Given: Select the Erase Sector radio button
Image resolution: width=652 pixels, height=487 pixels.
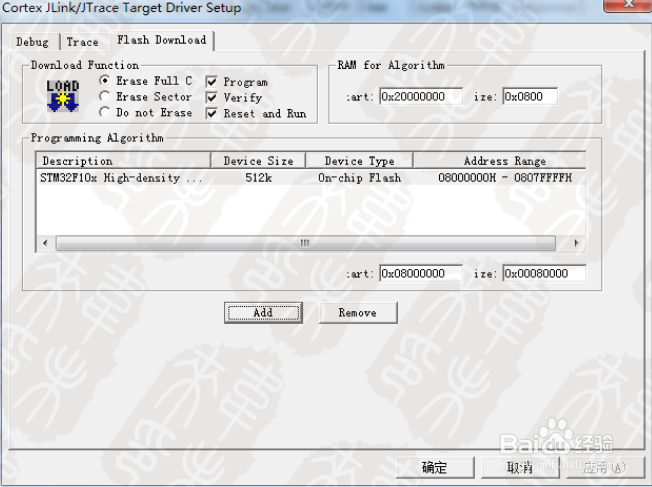Looking at the screenshot, I should pyautogui.click(x=105, y=96).
